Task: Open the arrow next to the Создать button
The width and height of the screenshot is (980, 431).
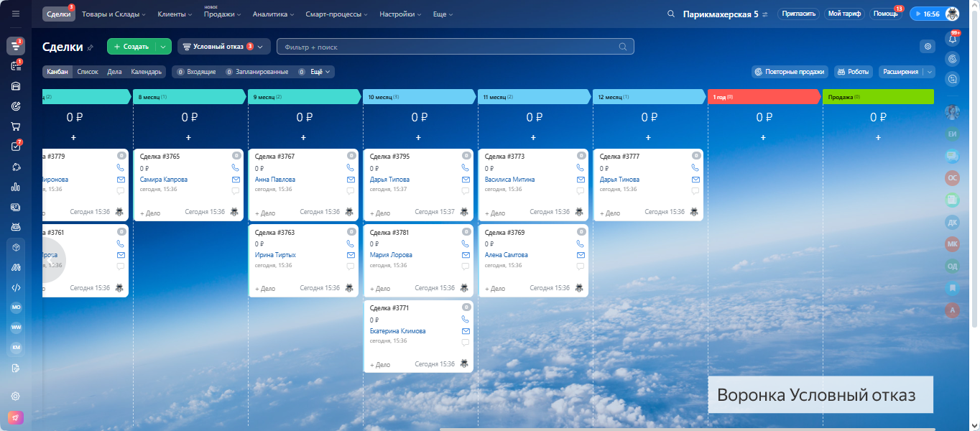Action: point(164,47)
